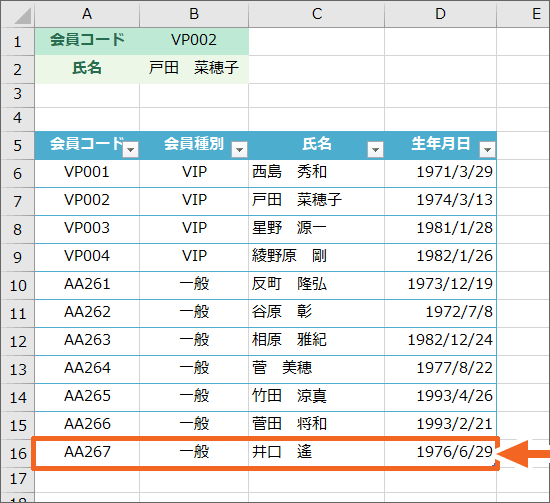Screen dimensions: 550x503
Task: Click the VP003 cell
Action: pyautogui.click(x=87, y=229)
